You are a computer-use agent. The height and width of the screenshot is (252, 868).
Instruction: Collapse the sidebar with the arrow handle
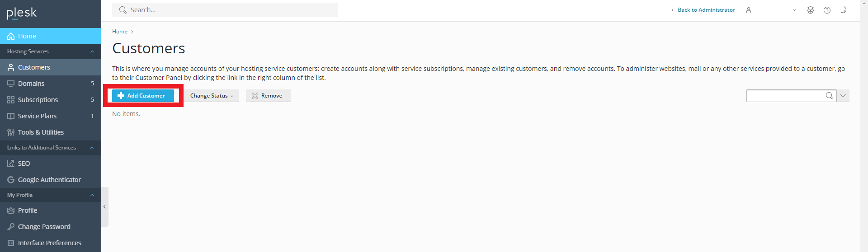pyautogui.click(x=104, y=207)
